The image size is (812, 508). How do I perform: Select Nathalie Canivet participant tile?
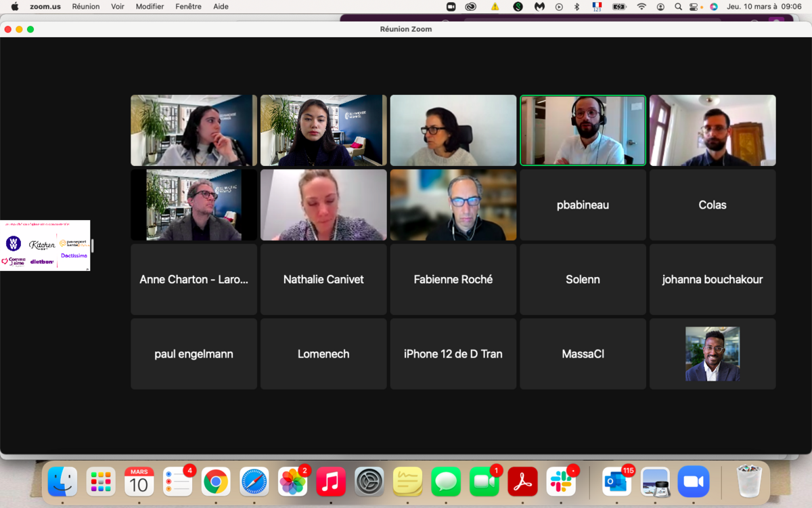pyautogui.click(x=323, y=279)
